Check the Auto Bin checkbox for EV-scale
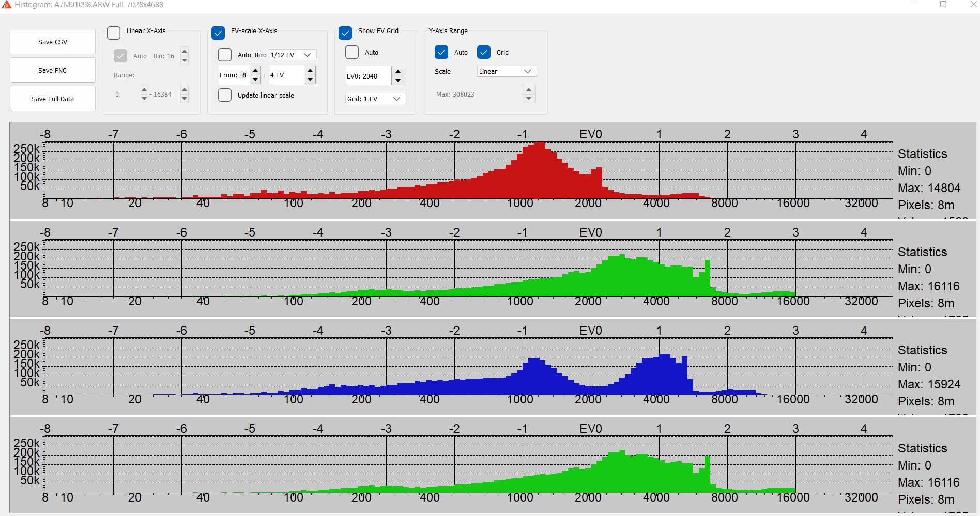Viewport: 980px width, 516px height. (x=225, y=55)
